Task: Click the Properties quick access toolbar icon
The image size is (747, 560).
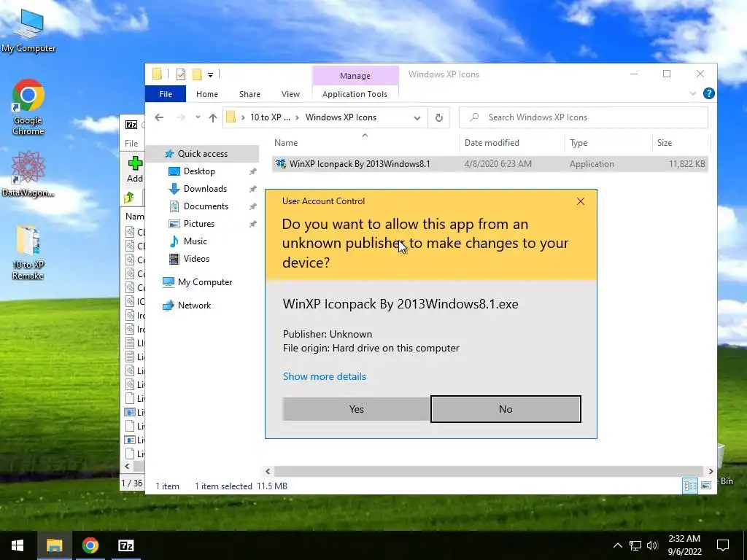Action: point(181,74)
